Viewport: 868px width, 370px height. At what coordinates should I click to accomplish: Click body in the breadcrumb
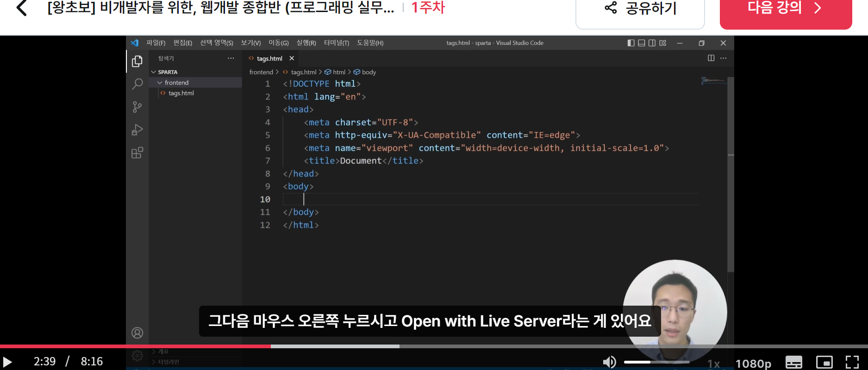(369, 72)
